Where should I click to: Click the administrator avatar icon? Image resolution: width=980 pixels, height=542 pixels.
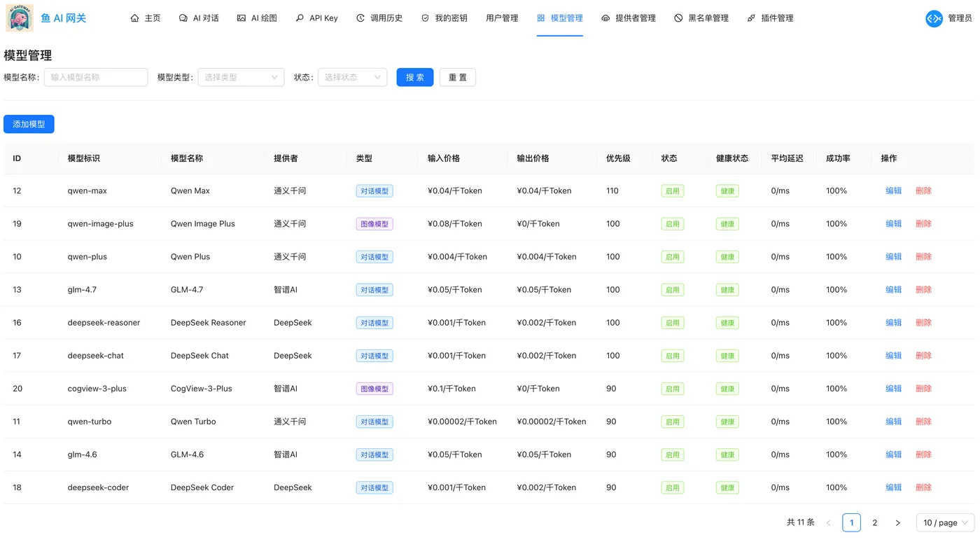[934, 19]
